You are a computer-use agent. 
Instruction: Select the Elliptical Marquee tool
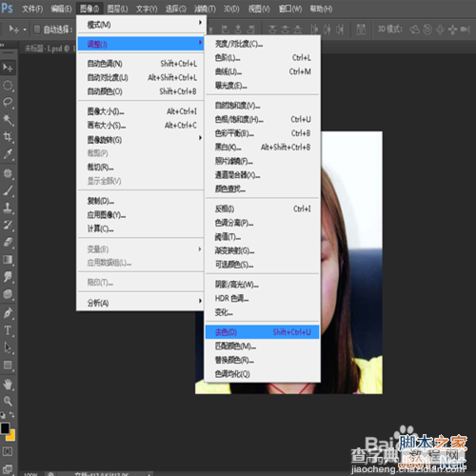[x=8, y=85]
